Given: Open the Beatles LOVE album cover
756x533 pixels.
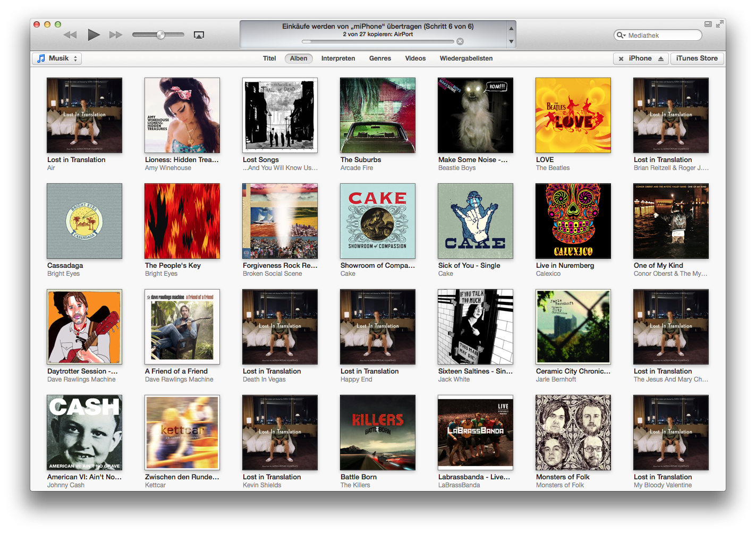Looking at the screenshot, I should [x=573, y=115].
